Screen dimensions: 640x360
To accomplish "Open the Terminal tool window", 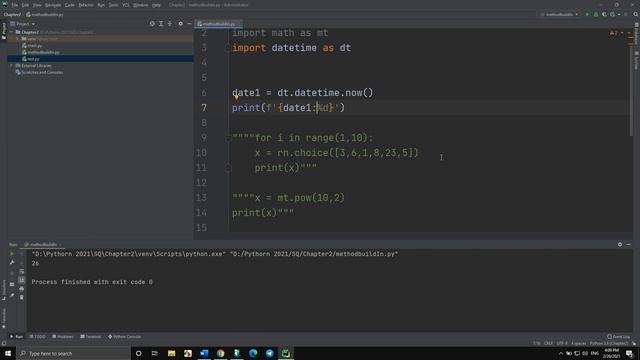I will (91, 337).
